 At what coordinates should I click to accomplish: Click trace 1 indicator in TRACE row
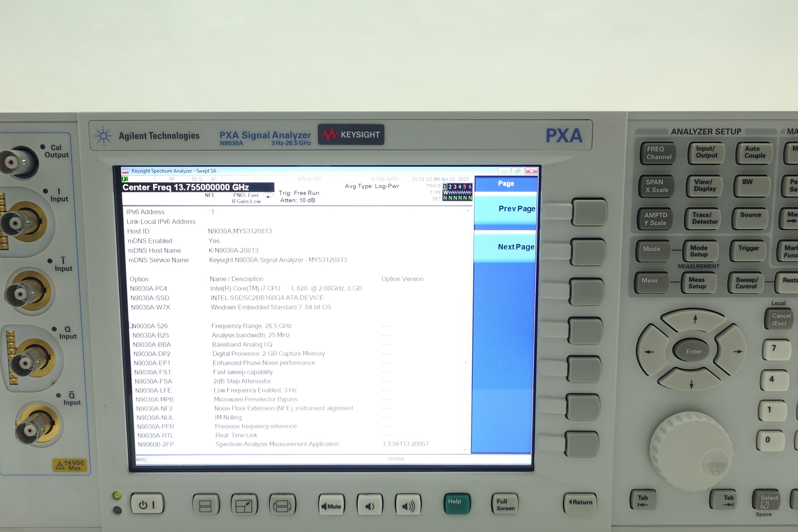445,187
